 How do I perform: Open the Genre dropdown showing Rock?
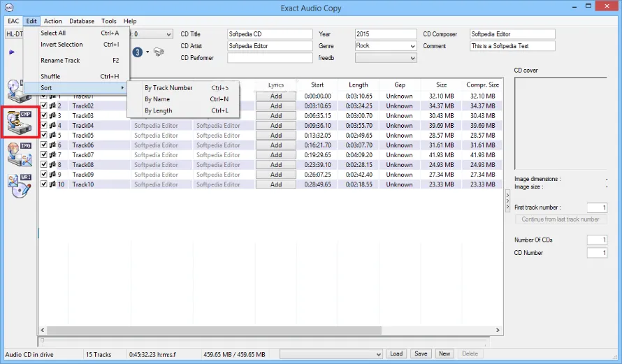coord(386,46)
